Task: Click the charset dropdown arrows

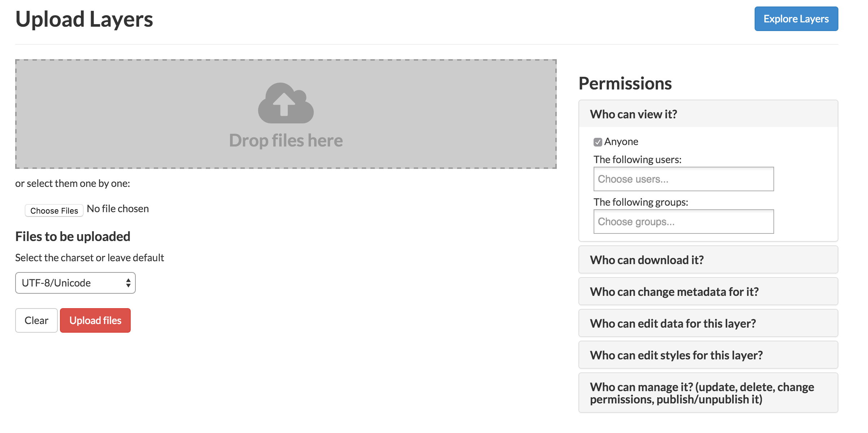Action: [128, 283]
